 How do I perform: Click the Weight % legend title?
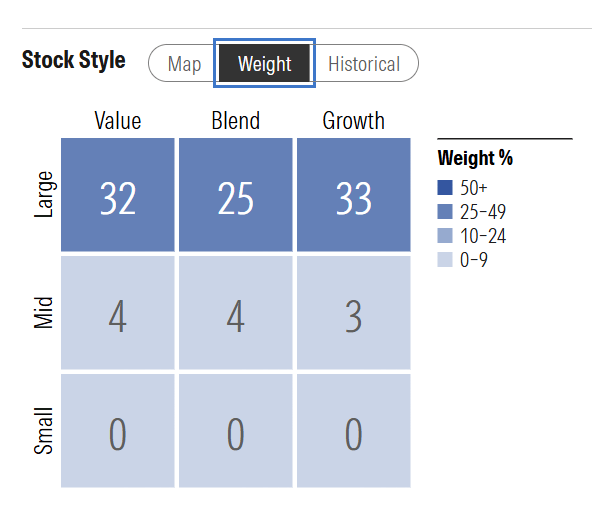tap(475, 158)
